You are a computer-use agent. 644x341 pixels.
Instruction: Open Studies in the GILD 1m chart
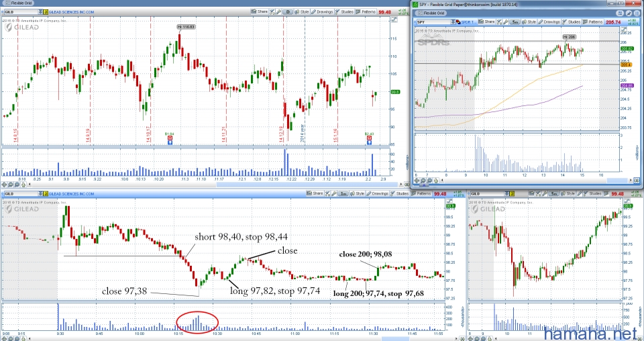399,193
